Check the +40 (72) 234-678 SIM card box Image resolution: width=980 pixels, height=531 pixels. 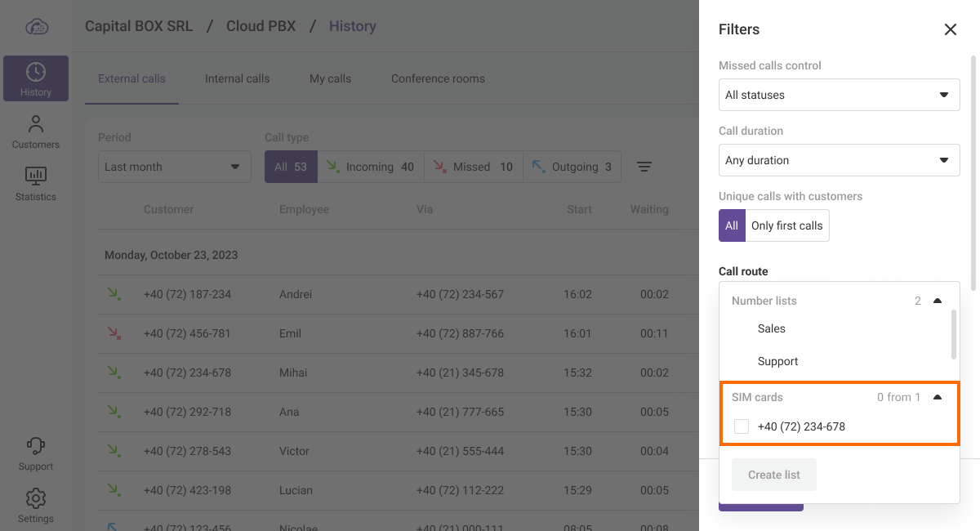click(x=742, y=426)
